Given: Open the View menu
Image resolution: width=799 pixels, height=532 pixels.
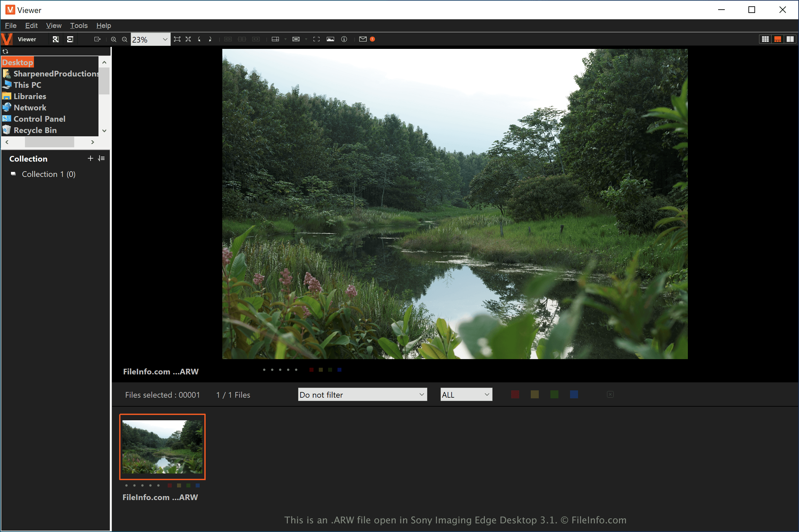Looking at the screenshot, I should (x=54, y=26).
